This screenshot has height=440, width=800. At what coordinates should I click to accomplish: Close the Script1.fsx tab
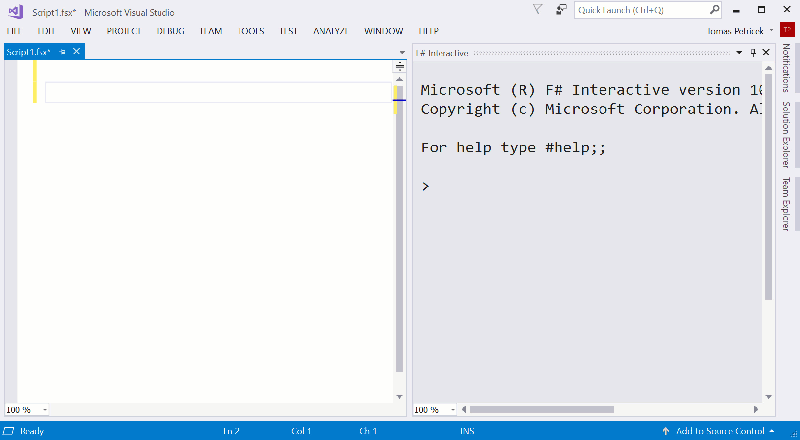tap(76, 51)
